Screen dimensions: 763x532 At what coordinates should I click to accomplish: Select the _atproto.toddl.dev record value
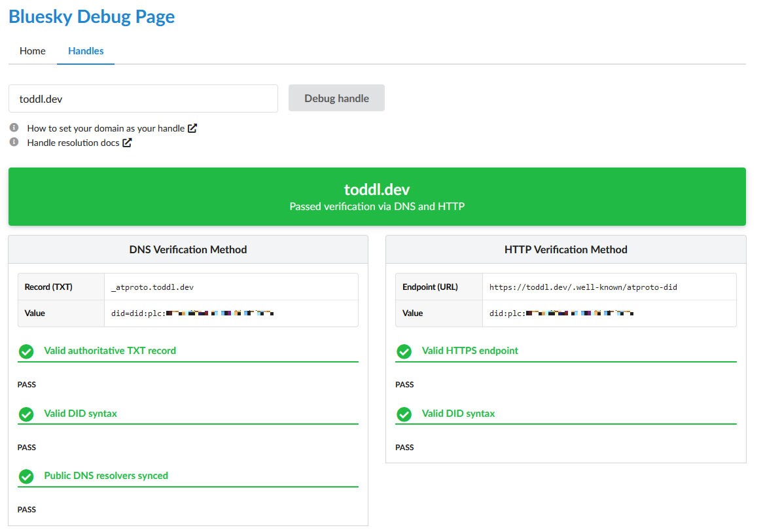pyautogui.click(x=152, y=287)
